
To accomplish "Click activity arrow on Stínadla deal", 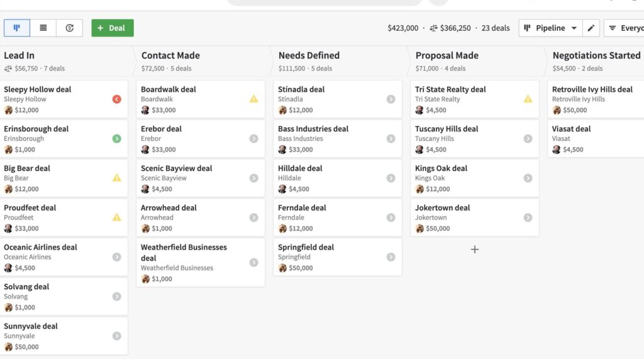I will [x=391, y=99].
